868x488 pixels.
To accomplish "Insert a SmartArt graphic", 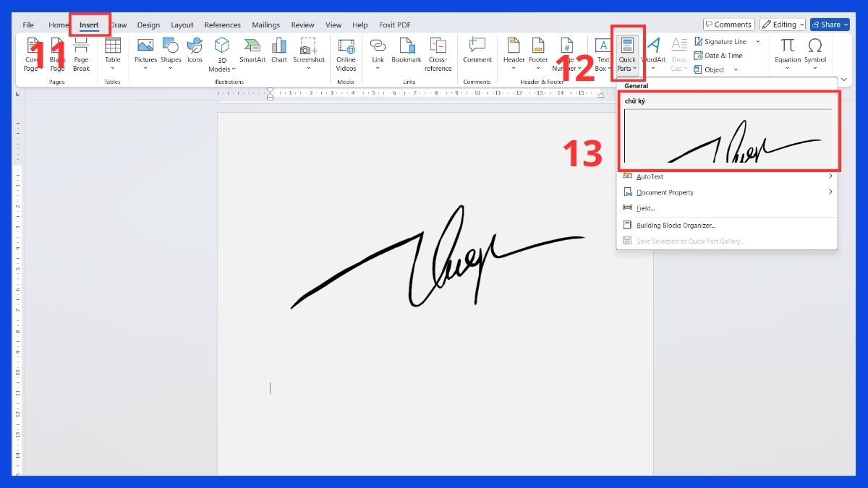I will [x=252, y=51].
